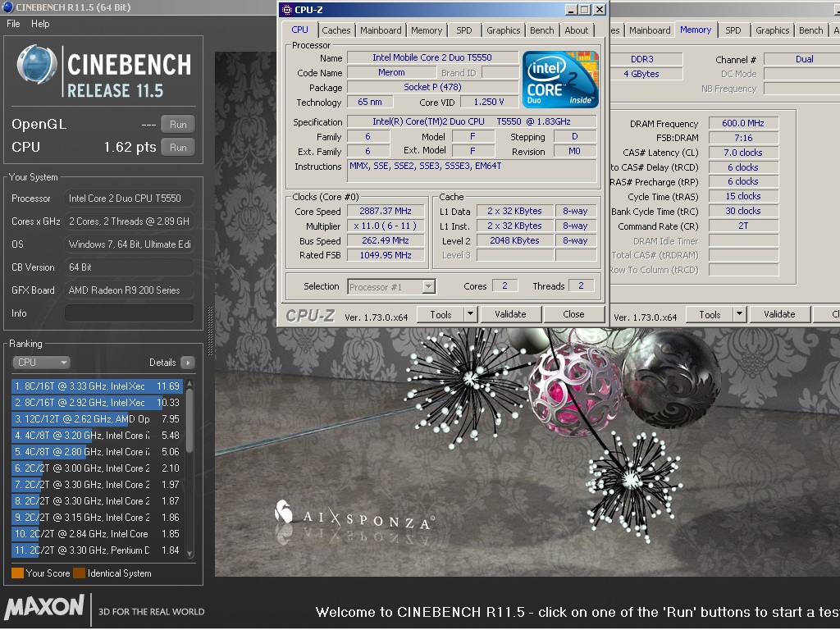Switch to Mainboard tab in front CPU-Z
Image resolution: width=840 pixels, height=630 pixels.
[381, 30]
